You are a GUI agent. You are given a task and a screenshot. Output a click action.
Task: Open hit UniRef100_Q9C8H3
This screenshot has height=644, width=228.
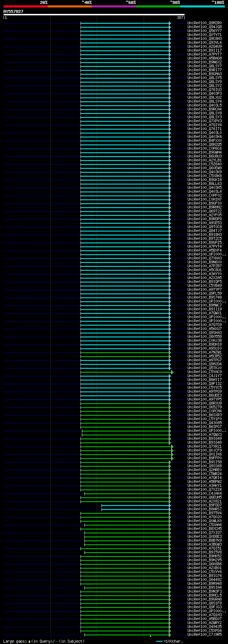click(204, 39)
